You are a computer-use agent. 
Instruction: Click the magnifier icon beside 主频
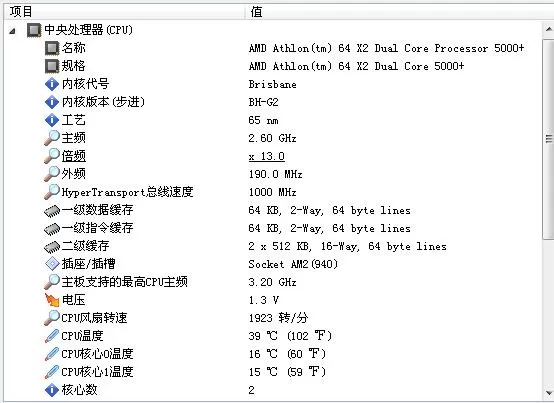click(52, 138)
